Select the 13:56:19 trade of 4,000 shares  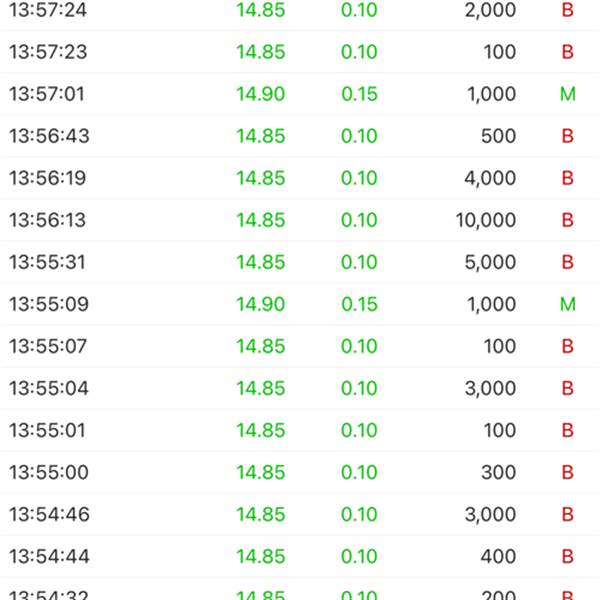(x=300, y=178)
